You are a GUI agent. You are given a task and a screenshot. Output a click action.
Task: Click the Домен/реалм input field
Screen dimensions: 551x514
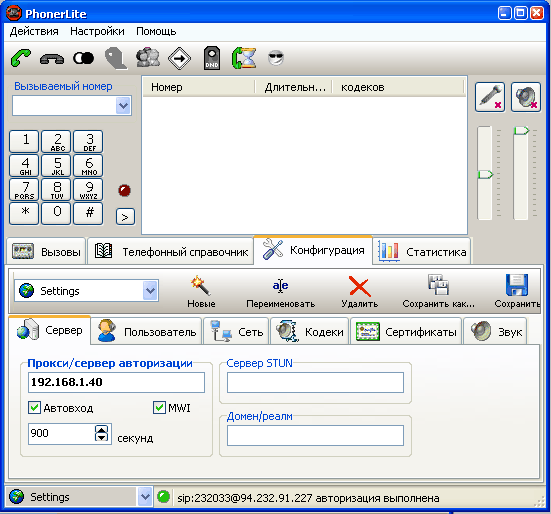tap(315, 435)
